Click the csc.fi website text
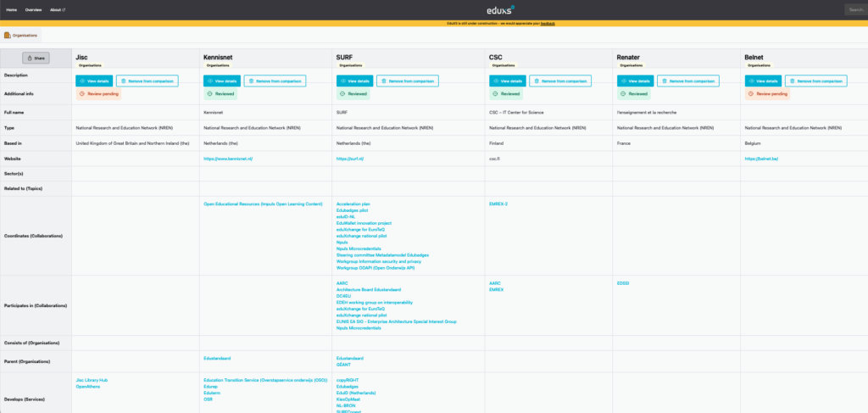 [x=494, y=159]
